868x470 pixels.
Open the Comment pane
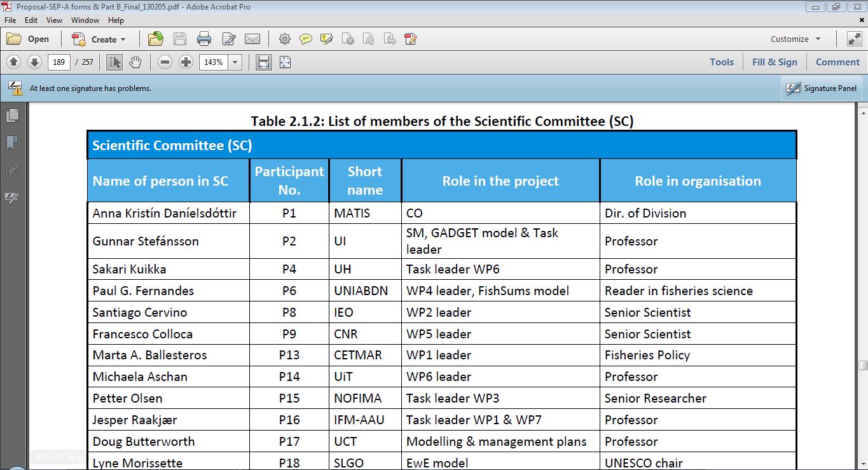837,62
